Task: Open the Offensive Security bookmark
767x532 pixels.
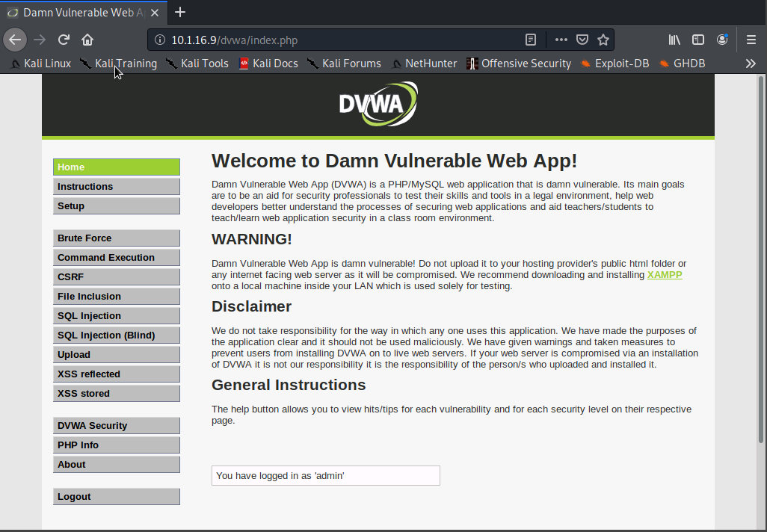Action: (519, 64)
